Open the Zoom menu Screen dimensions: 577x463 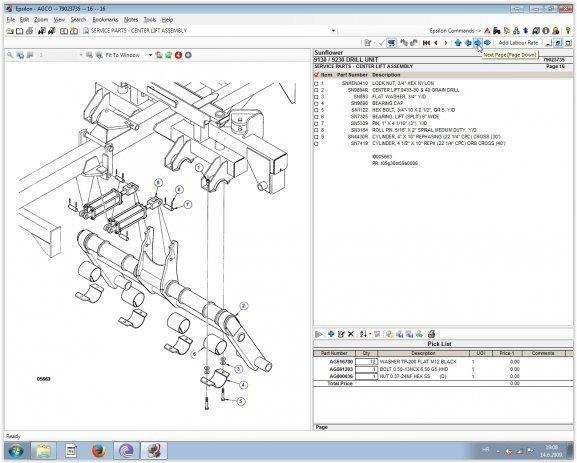41,20
